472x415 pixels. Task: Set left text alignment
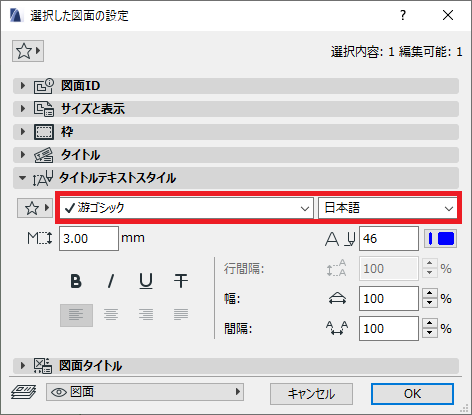76,315
